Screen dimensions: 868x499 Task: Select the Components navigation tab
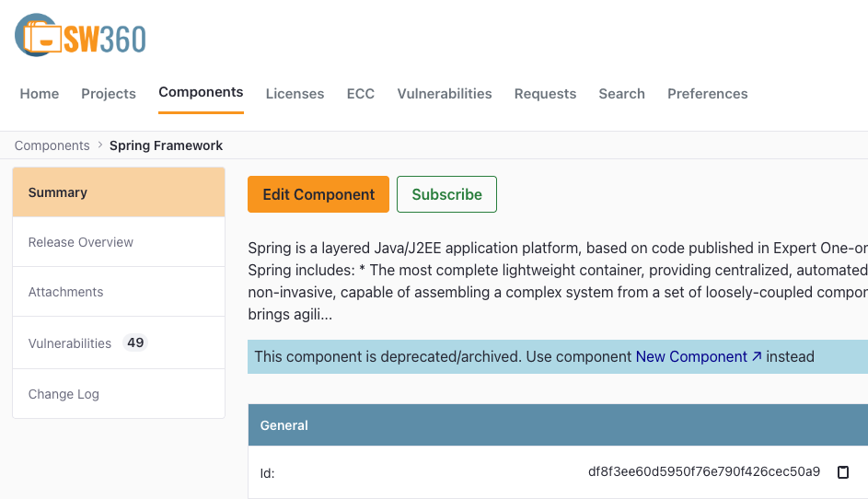tap(201, 92)
